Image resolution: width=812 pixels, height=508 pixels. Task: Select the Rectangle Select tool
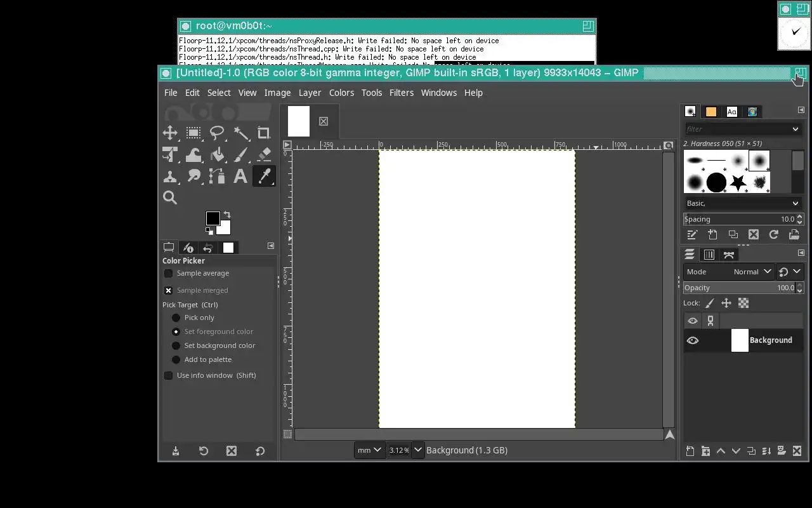(x=193, y=133)
